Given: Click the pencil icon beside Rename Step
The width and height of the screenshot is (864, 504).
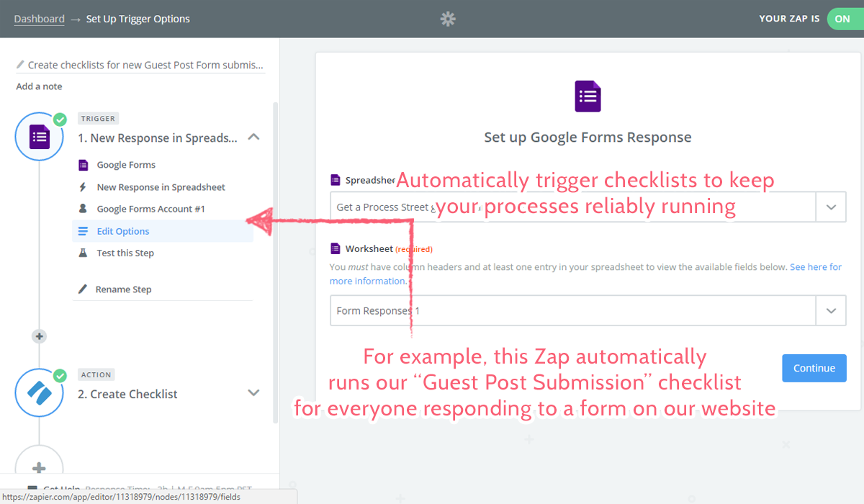Looking at the screenshot, I should tap(83, 289).
